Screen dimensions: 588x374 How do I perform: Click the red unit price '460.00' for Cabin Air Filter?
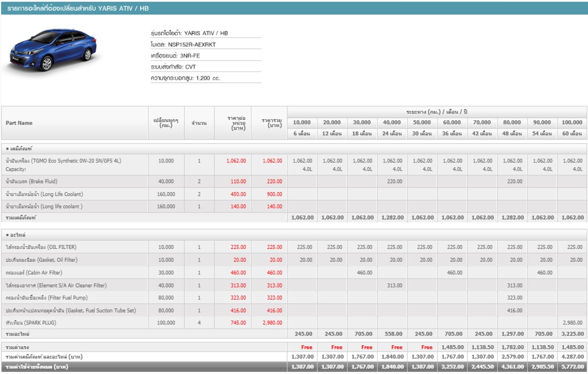(238, 272)
